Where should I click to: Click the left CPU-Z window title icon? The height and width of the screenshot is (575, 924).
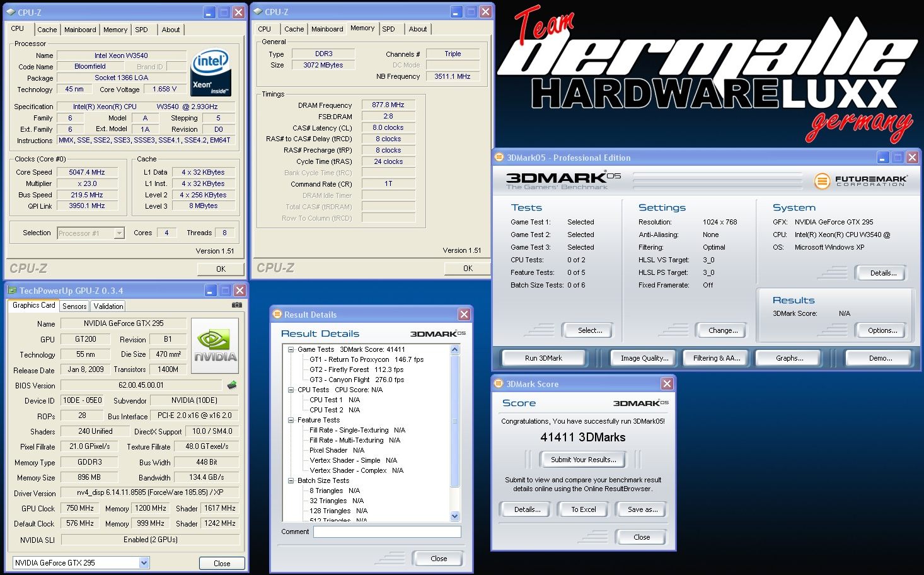[11, 12]
